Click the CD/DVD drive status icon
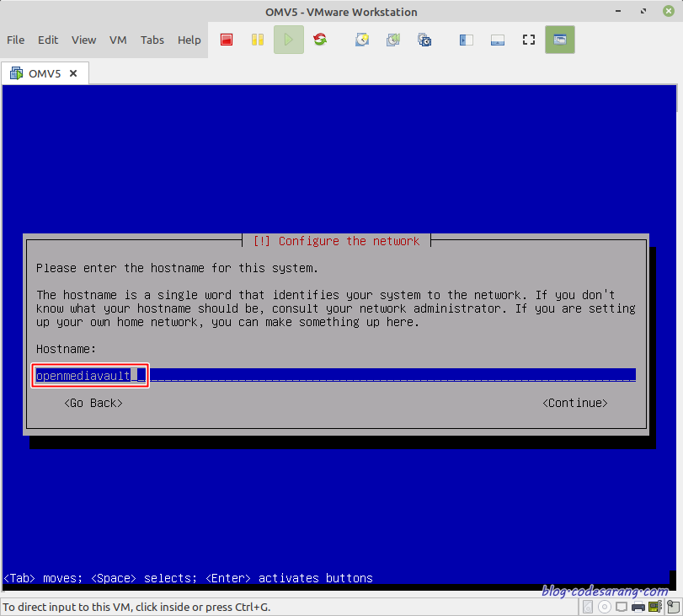The image size is (683, 616). [x=605, y=607]
